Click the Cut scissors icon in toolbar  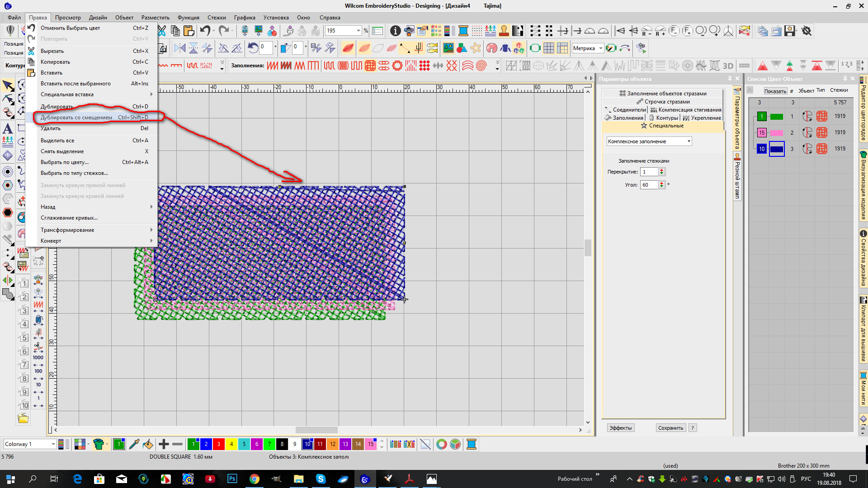(x=161, y=31)
